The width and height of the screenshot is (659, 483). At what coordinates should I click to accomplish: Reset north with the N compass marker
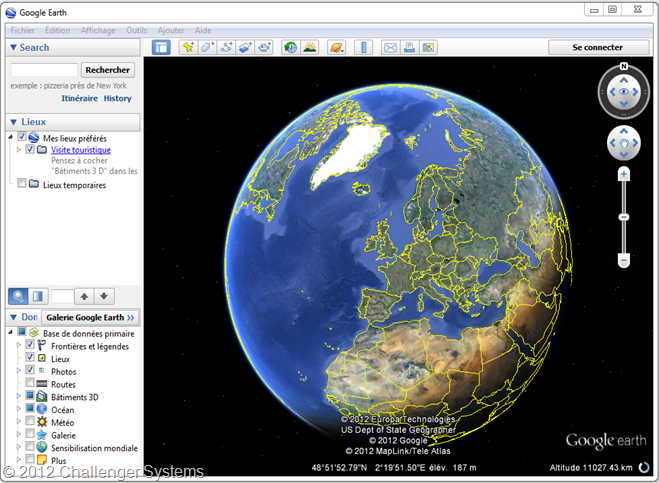pos(624,66)
